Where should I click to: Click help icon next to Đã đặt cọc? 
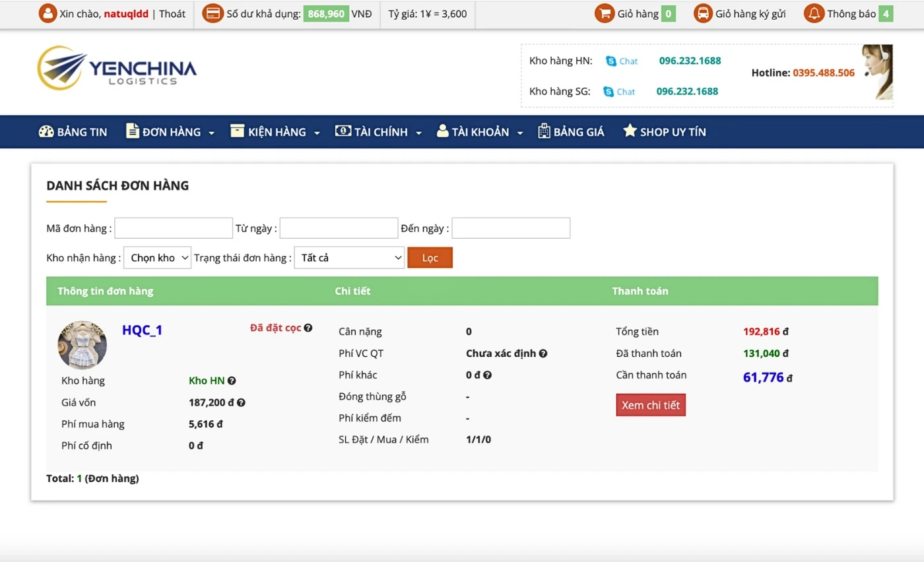[x=308, y=328]
